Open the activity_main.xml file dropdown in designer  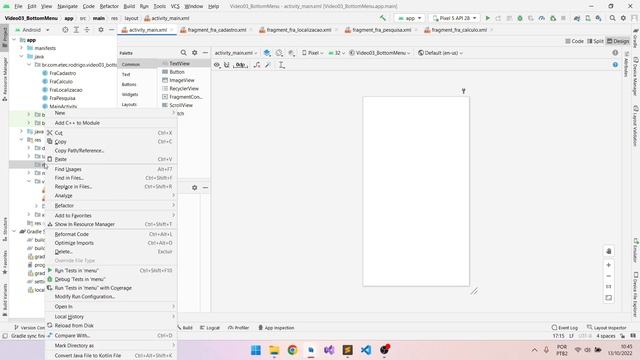[236, 53]
